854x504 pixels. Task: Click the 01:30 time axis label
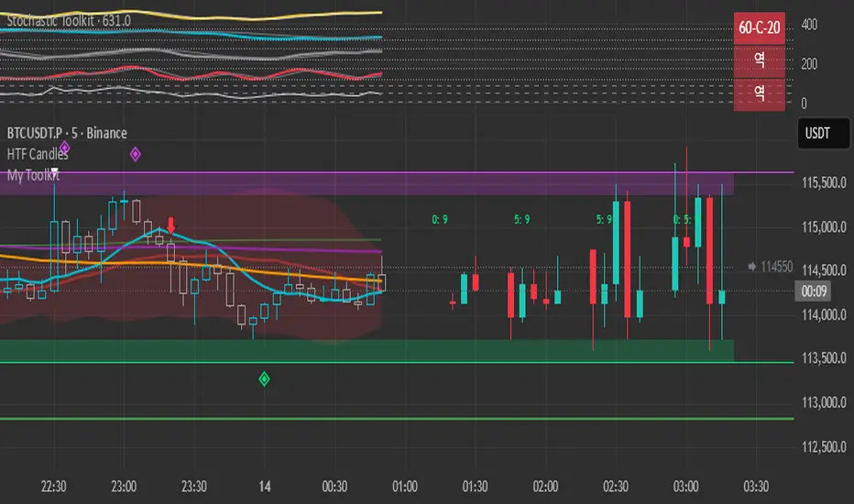(x=475, y=486)
